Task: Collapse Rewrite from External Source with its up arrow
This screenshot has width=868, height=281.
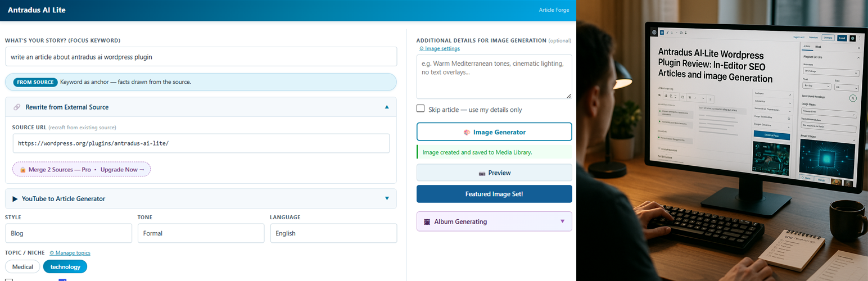Action: [387, 107]
